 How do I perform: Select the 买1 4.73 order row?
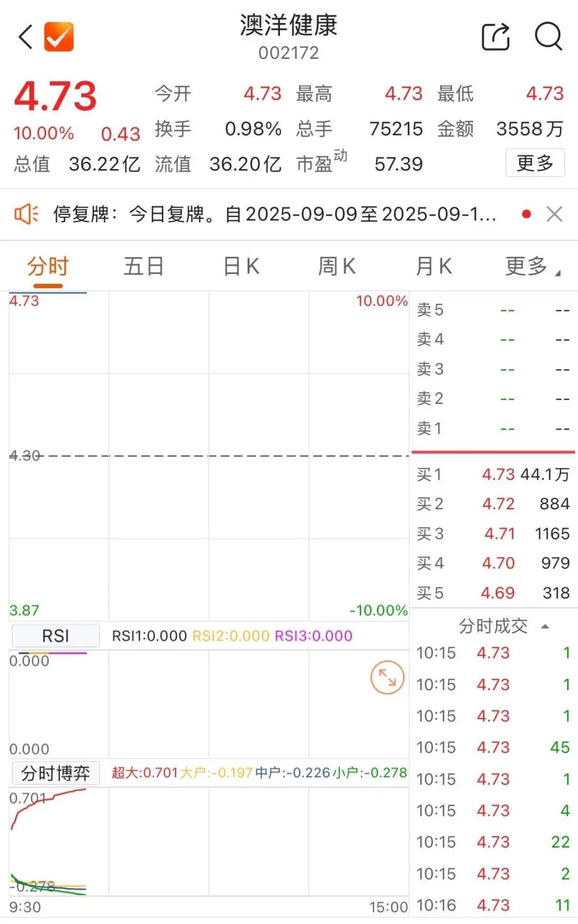click(493, 475)
